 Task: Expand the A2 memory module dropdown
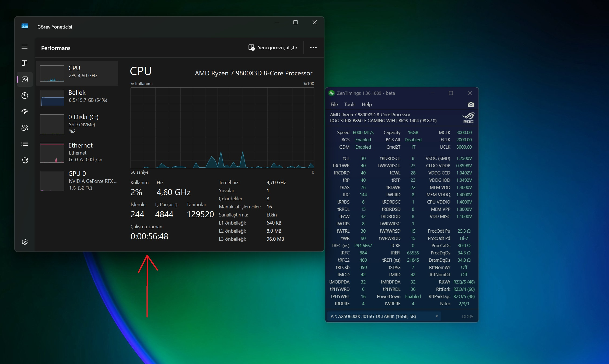384,316
